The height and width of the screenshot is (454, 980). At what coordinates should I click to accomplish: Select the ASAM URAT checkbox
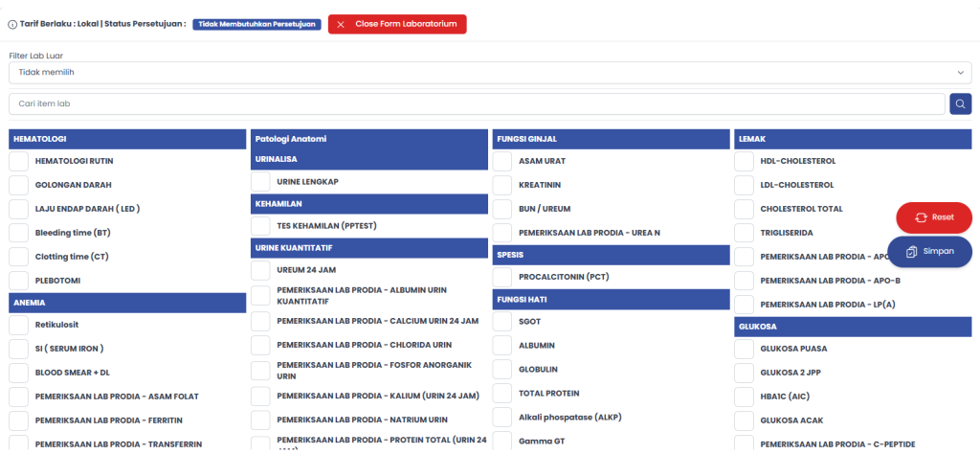coord(502,161)
